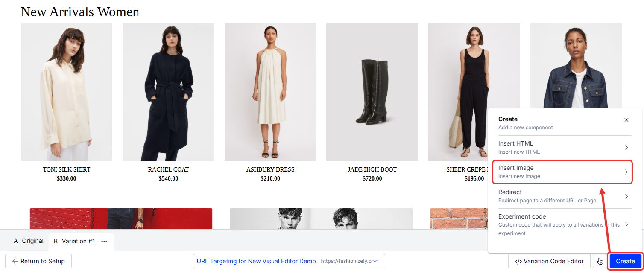The width and height of the screenshot is (644, 271).
Task: Go back via Return to Setup
Action: pyautogui.click(x=38, y=261)
